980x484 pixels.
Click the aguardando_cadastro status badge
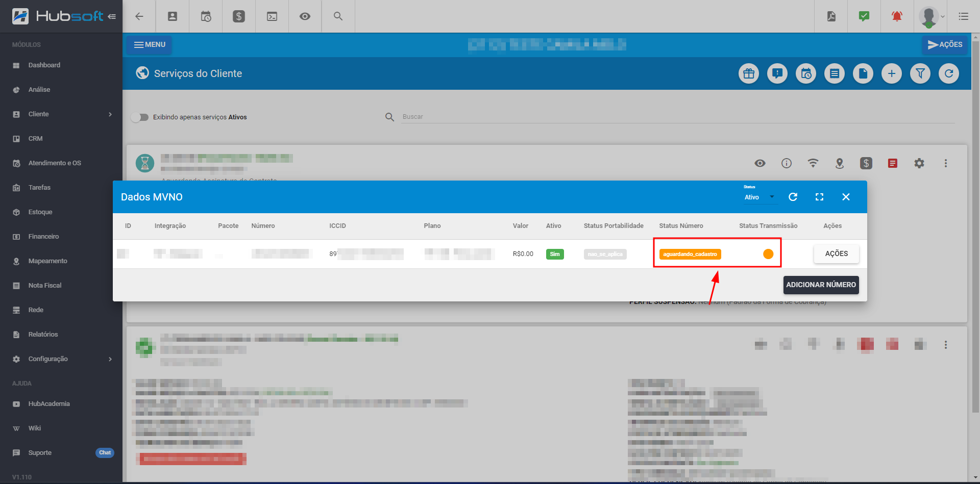pyautogui.click(x=690, y=254)
